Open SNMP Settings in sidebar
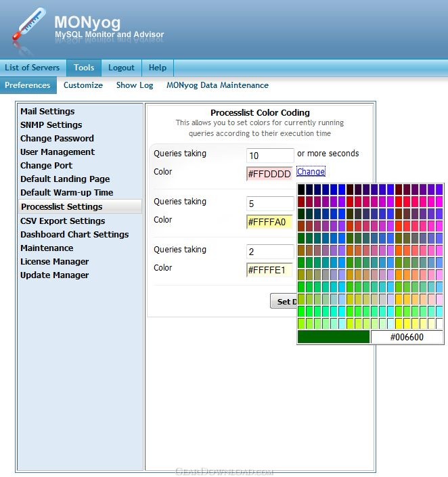 tap(51, 124)
